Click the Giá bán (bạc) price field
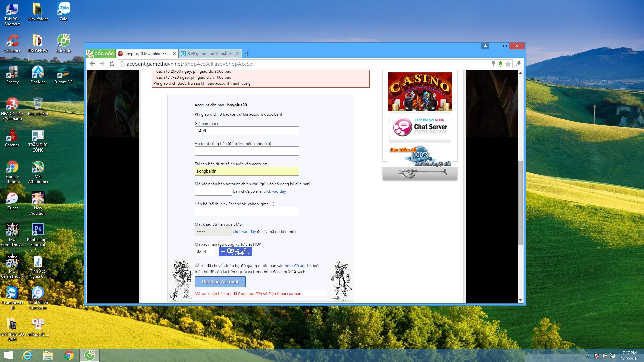The width and height of the screenshot is (644, 362). tap(247, 131)
